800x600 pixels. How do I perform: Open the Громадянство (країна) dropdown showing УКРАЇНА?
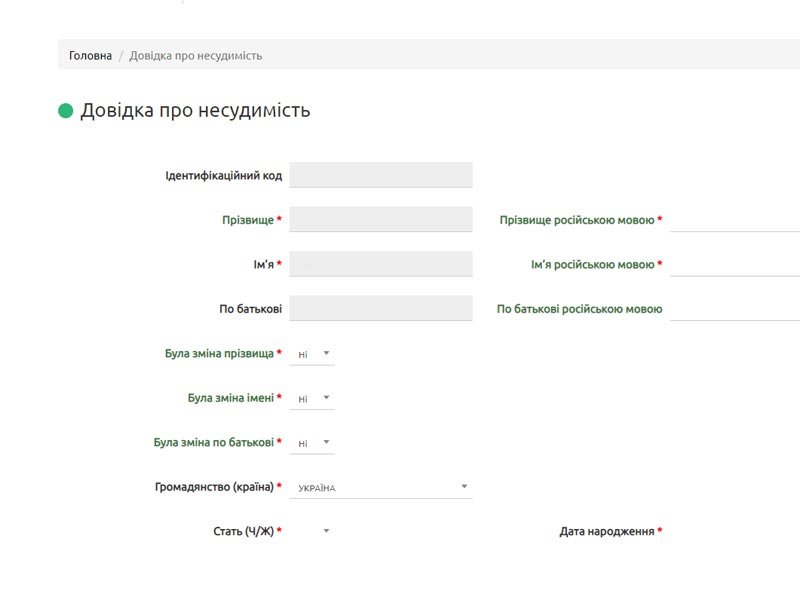[x=380, y=487]
